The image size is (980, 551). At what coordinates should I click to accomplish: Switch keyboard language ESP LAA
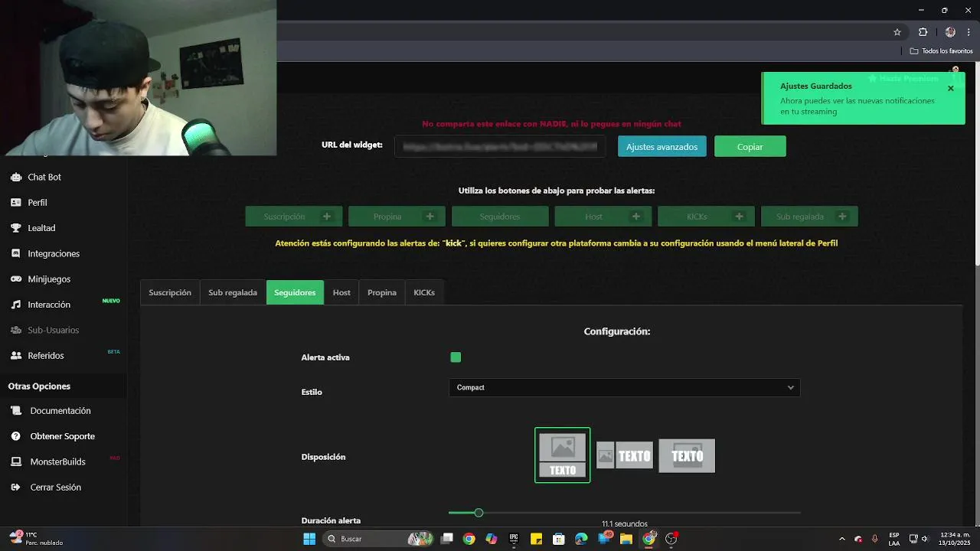pyautogui.click(x=894, y=539)
